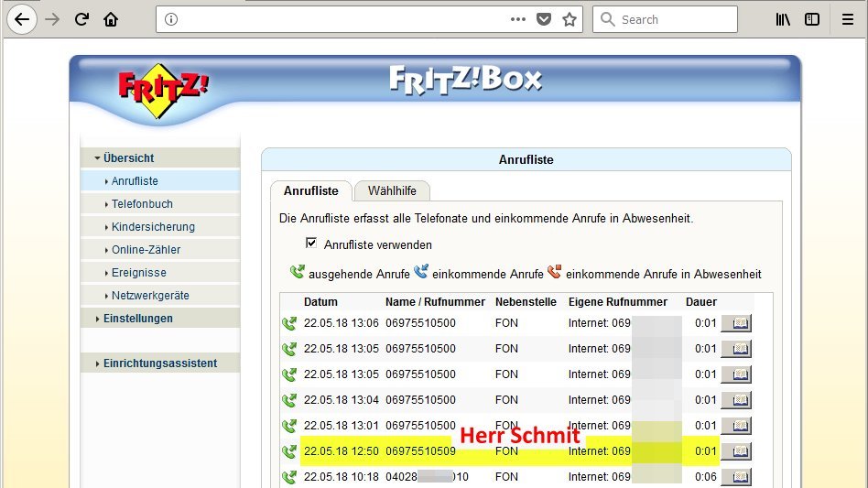Click FON in the 13:04 row
Screen dimensions: 868x488
pyautogui.click(x=506, y=400)
